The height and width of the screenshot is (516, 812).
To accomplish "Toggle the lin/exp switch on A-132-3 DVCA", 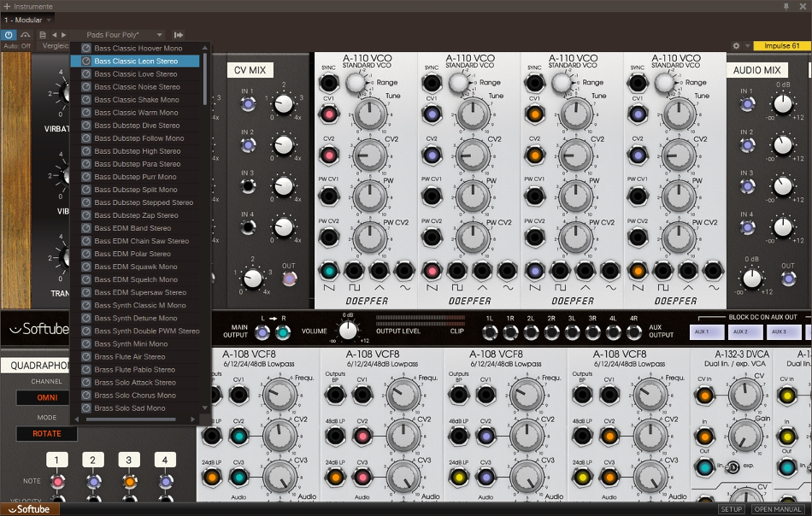I will point(733,466).
